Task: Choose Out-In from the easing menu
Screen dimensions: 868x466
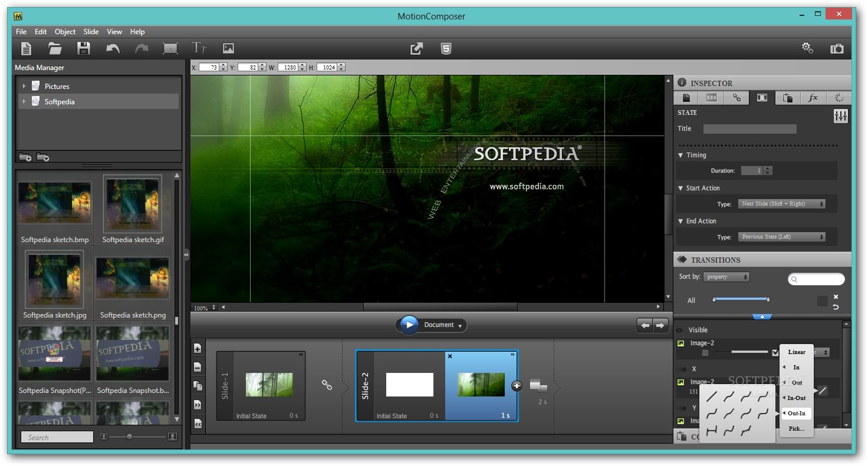Action: coord(797,414)
